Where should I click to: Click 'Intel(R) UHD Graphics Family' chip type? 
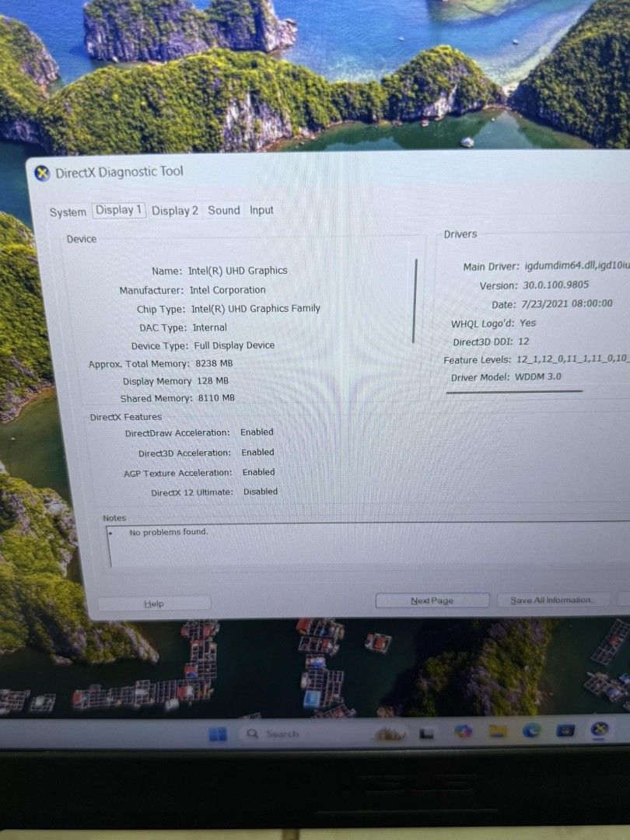point(256,309)
